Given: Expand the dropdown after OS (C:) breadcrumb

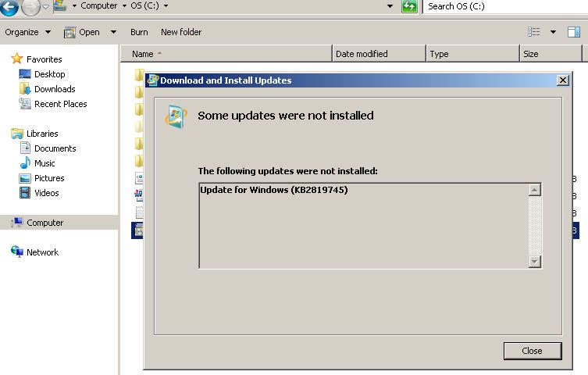Looking at the screenshot, I should coord(166,6).
